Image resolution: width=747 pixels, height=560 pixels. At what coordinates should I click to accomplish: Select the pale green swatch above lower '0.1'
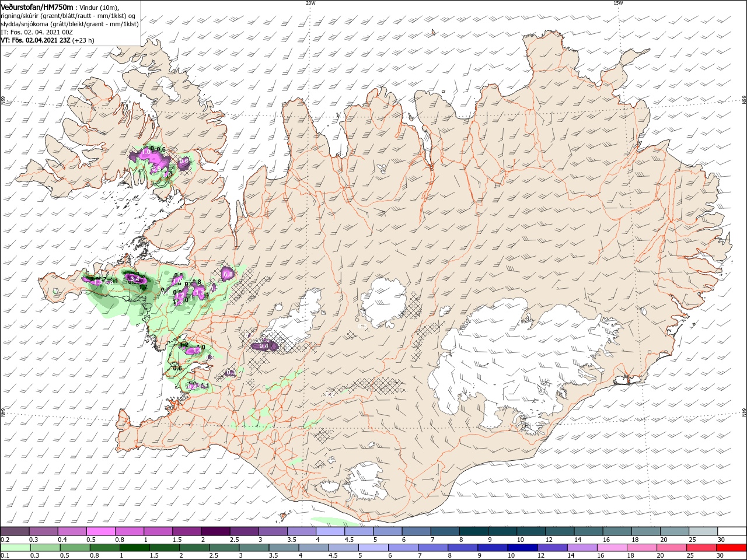click(15, 548)
